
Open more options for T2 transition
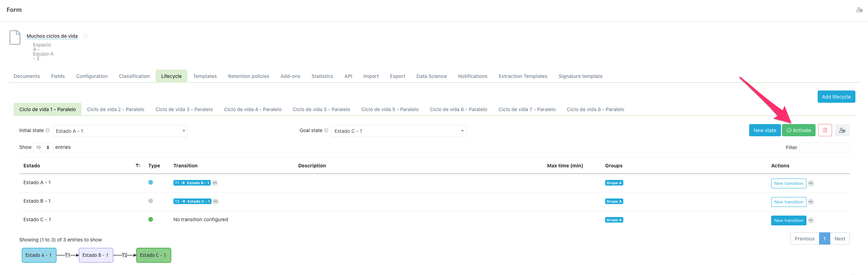(216, 202)
